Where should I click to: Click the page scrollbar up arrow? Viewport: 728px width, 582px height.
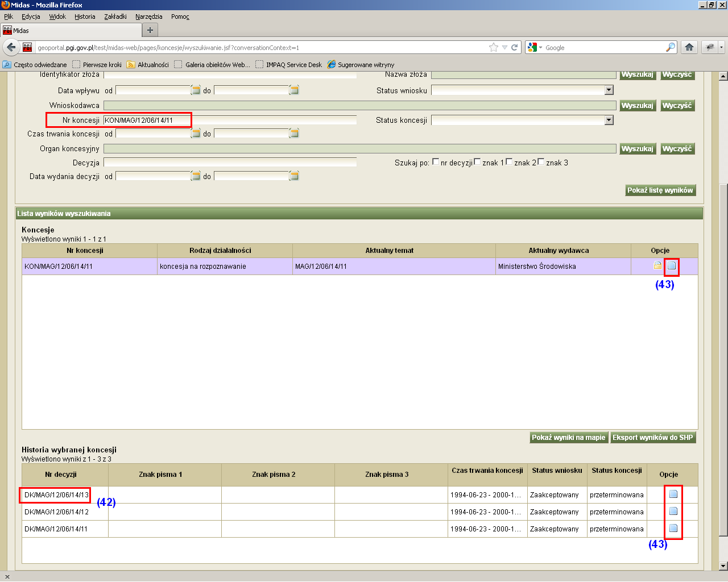[723, 76]
